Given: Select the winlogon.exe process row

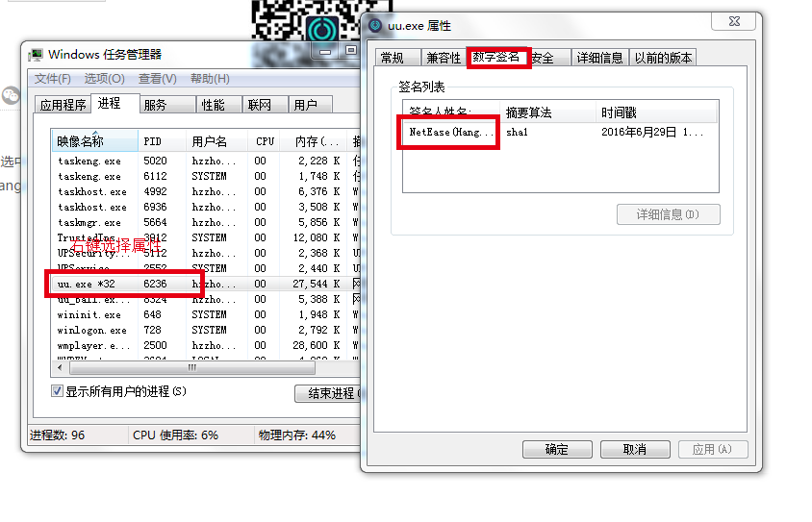Looking at the screenshot, I should (x=206, y=330).
